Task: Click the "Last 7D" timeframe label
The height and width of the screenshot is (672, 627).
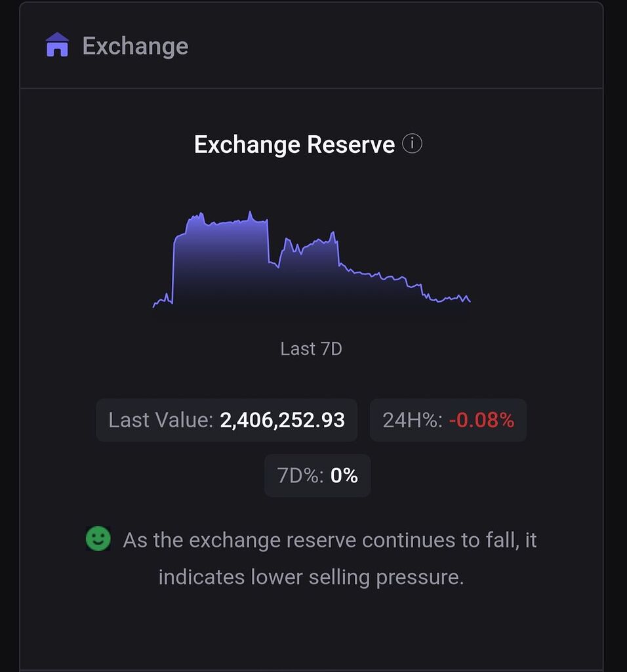Action: (311, 348)
